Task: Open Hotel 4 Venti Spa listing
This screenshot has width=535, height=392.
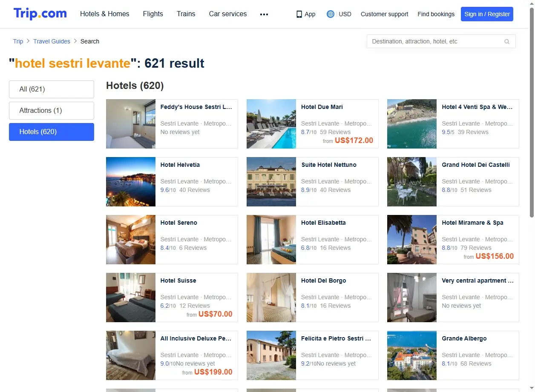Action: (x=477, y=107)
